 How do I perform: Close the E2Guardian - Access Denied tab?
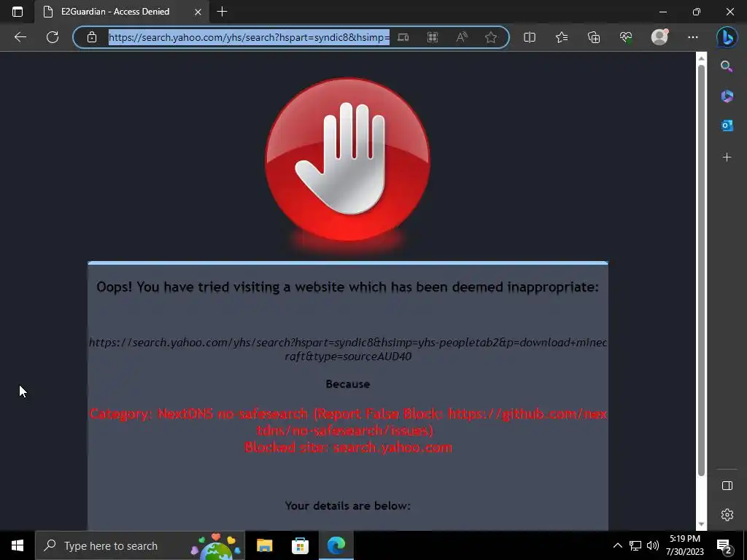[198, 12]
